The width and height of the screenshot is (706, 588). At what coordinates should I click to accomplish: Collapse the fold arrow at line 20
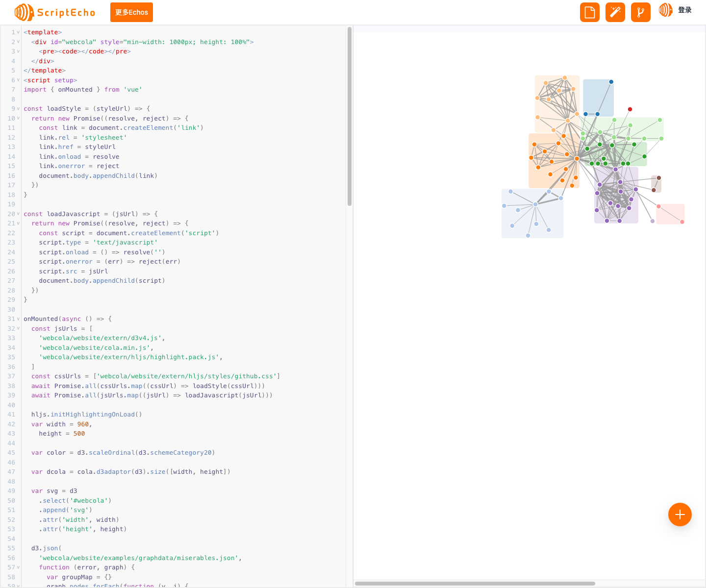pos(19,214)
